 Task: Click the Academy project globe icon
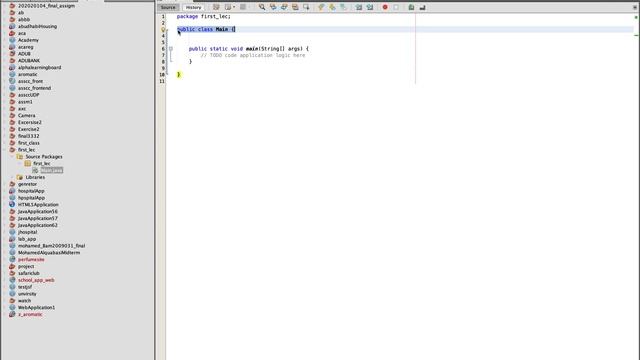click(12, 40)
